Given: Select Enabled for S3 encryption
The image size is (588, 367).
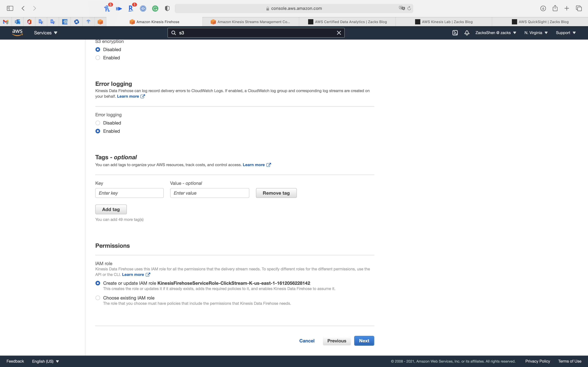Looking at the screenshot, I should [x=98, y=58].
